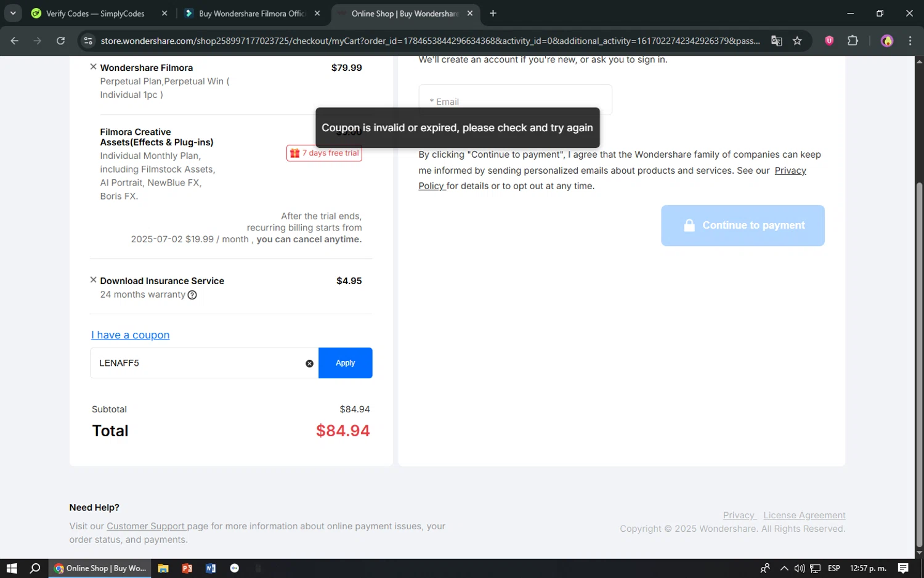The image size is (924, 578).
Task: Open Word from taskbar
Action: (211, 568)
